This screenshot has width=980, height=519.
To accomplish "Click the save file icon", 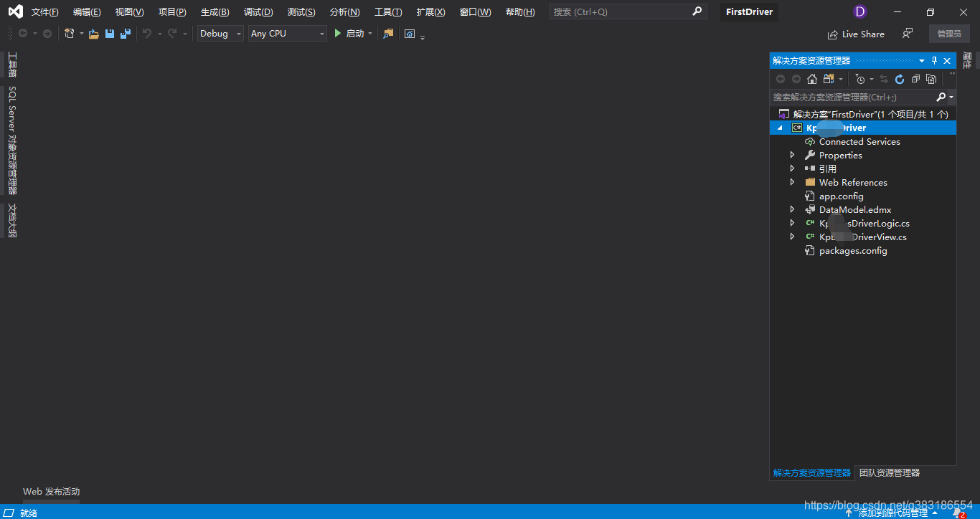I will (110, 34).
